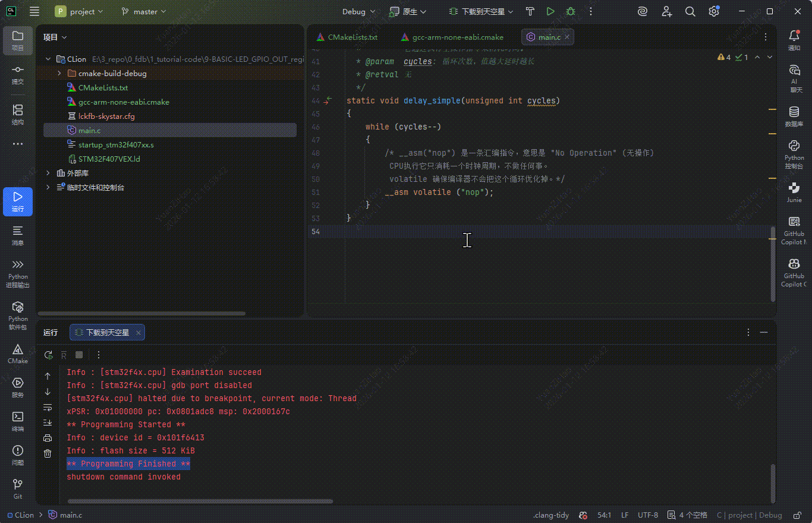Start debugging with the bug icon

coord(571,11)
